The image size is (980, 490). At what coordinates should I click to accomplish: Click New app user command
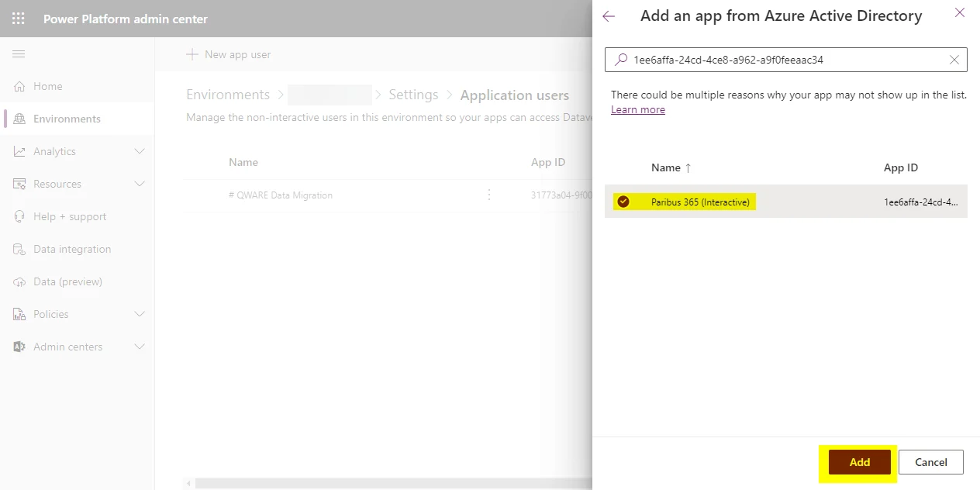[229, 54]
